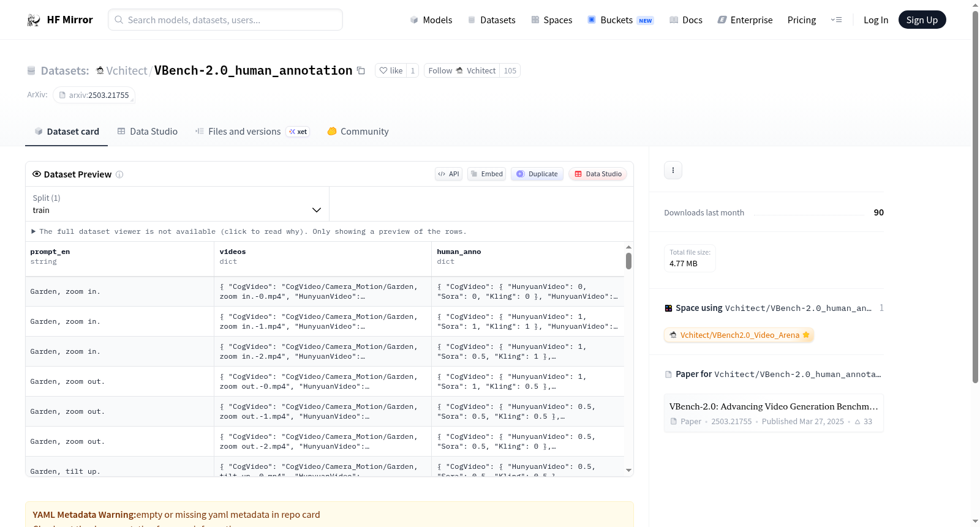The image size is (980, 527).
Task: Click the Vchitect owner link in title
Action: (x=127, y=71)
